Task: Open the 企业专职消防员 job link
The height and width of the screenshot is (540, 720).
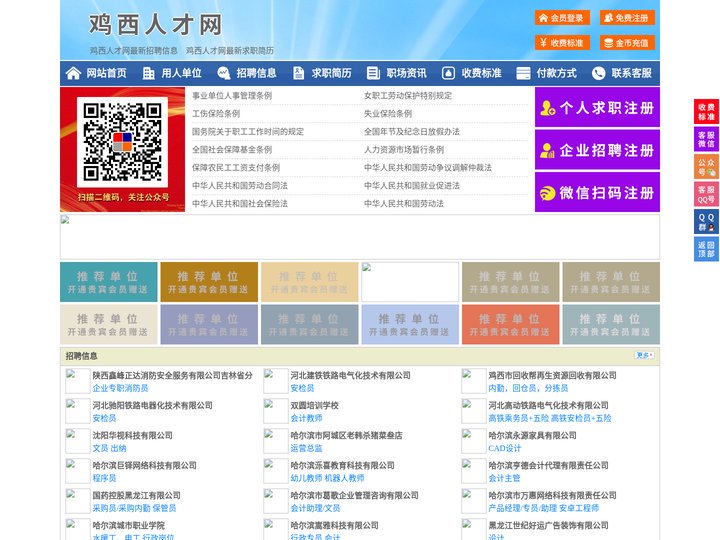Action: (x=120, y=388)
